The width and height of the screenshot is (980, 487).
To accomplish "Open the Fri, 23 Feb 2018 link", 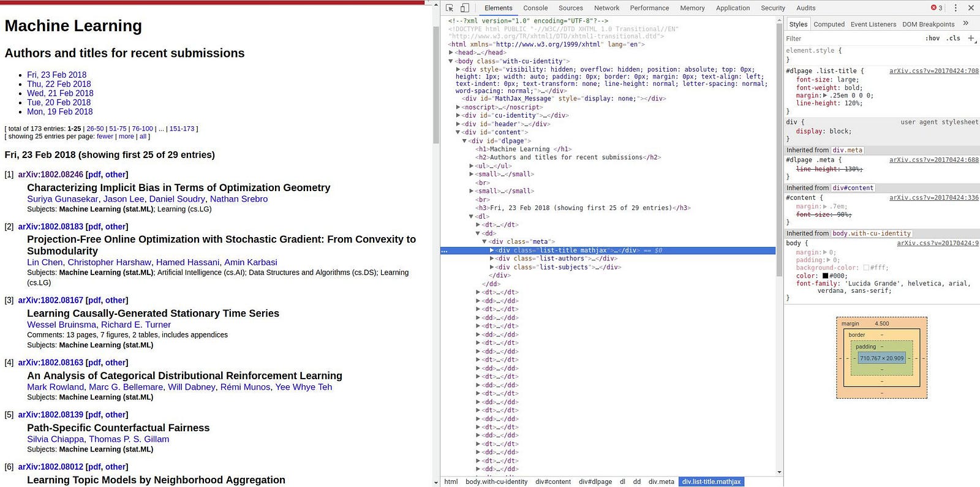I will pyautogui.click(x=56, y=75).
